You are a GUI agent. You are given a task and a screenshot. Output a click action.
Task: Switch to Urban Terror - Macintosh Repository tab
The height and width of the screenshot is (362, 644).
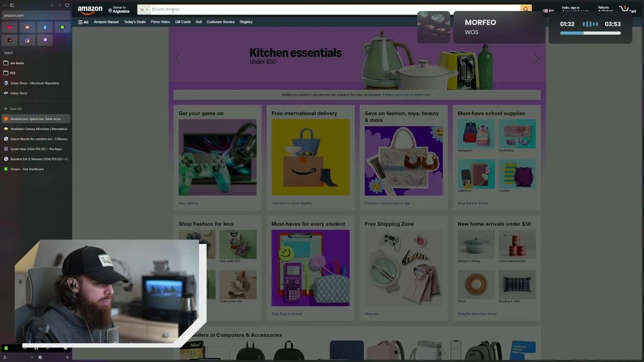click(35, 83)
